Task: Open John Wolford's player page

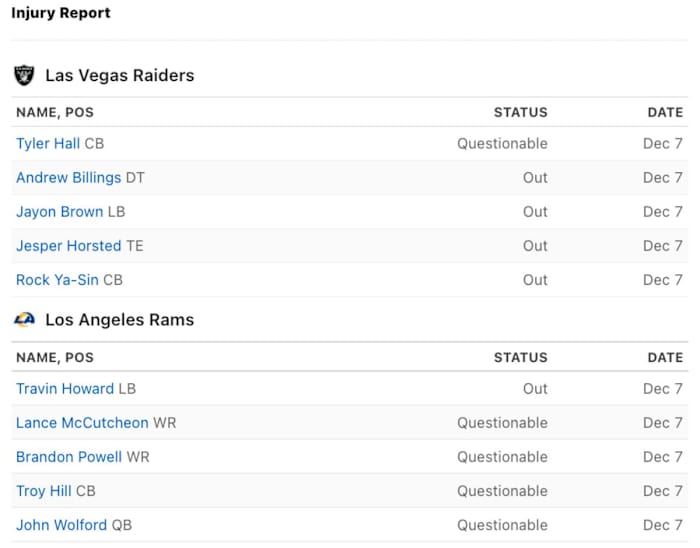Action: pyautogui.click(x=61, y=525)
